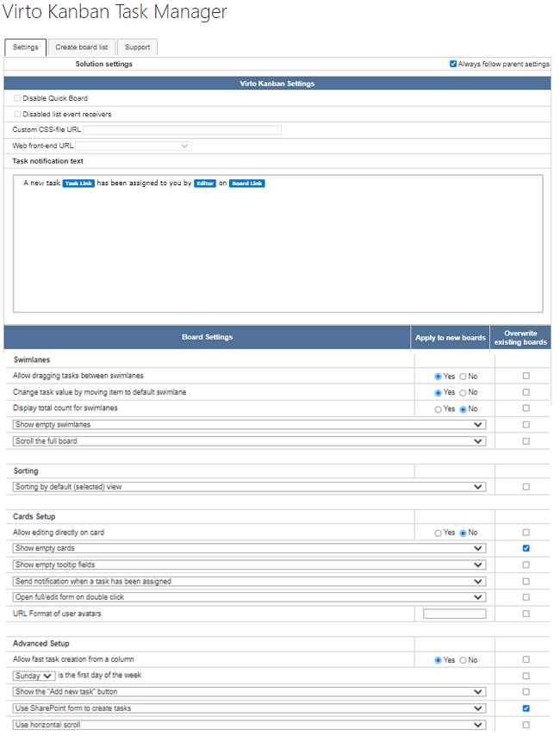
Task: Click inside the Task notification text editor
Action: pyautogui.click(x=278, y=244)
